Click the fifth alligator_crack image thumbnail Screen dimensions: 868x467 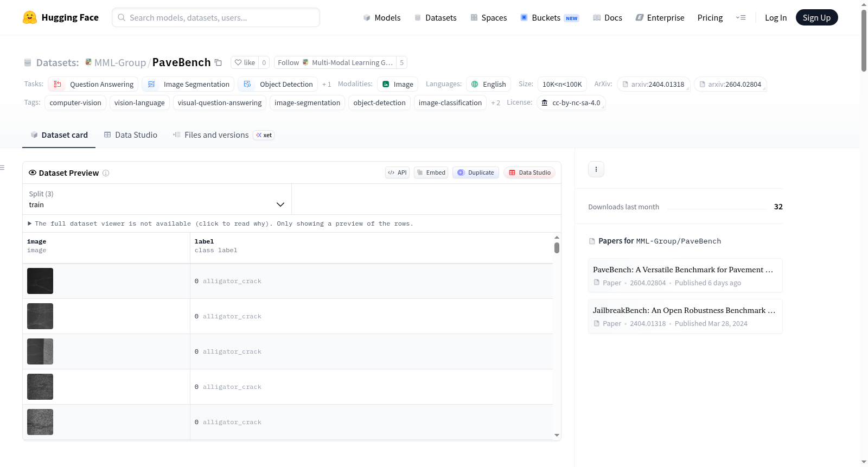[40, 422]
